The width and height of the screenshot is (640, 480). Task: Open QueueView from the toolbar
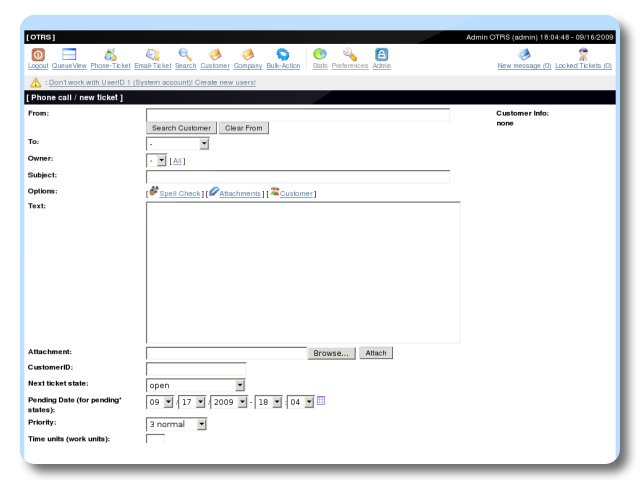tap(69, 55)
